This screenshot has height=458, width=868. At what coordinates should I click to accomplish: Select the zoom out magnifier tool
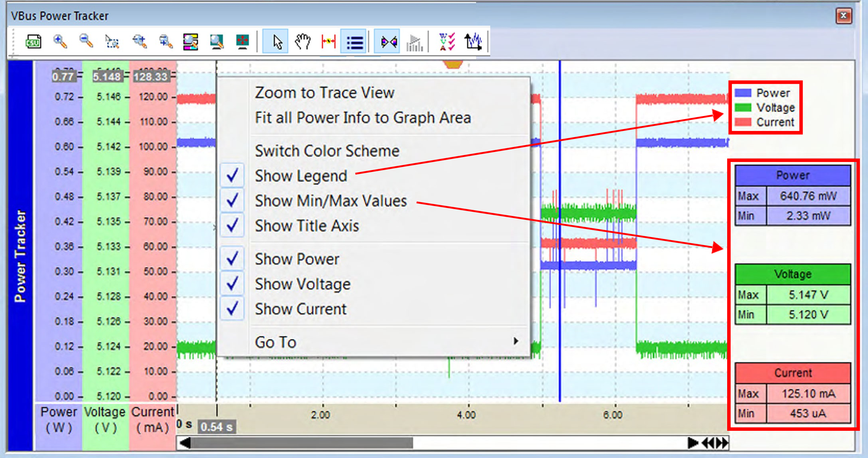point(86,41)
